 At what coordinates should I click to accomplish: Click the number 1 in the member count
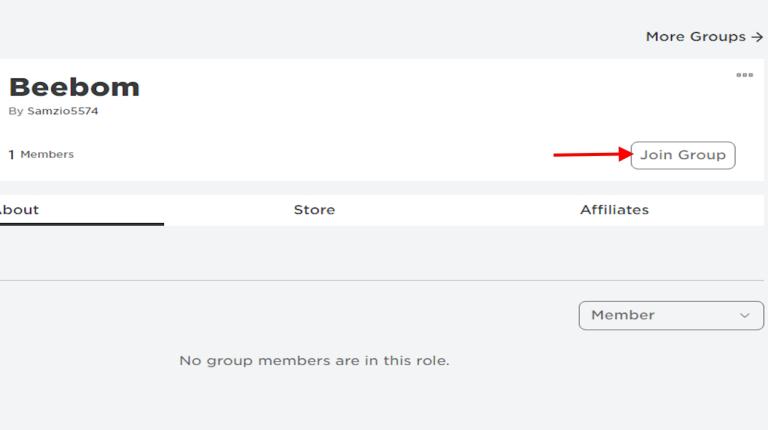point(12,155)
